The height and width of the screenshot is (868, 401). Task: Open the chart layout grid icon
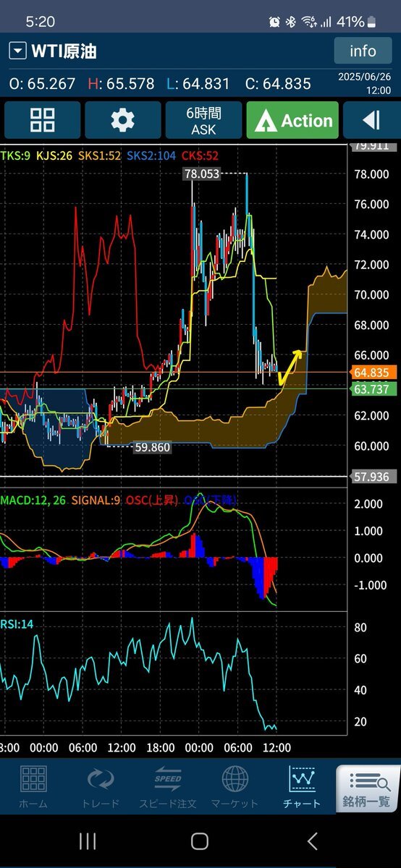pyautogui.click(x=42, y=120)
